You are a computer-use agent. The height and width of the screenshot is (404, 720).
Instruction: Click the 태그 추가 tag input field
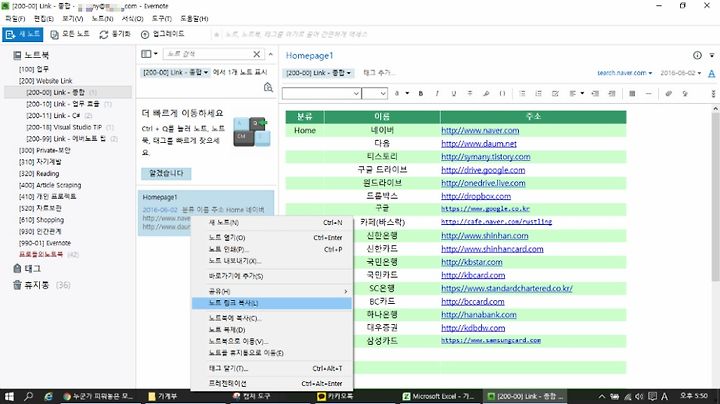point(379,73)
